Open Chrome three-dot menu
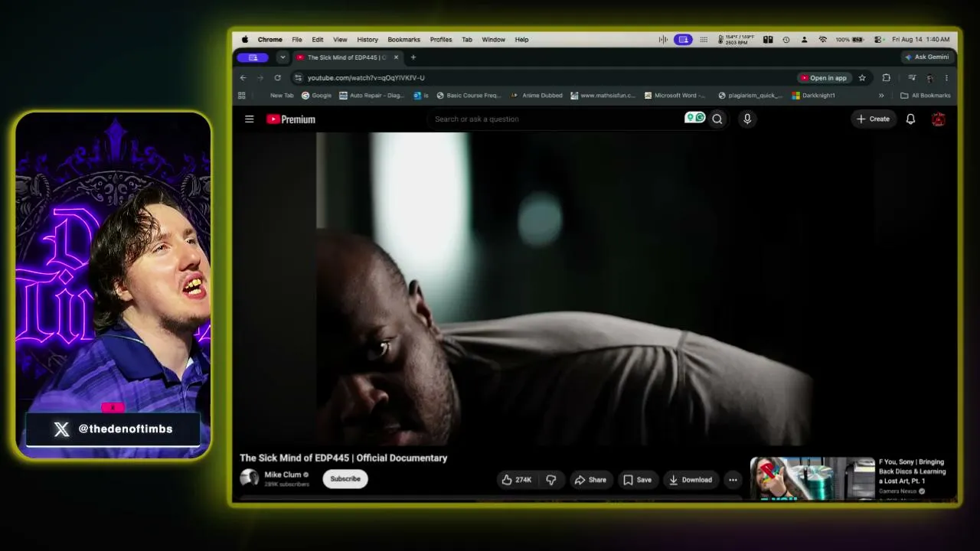Image resolution: width=980 pixels, height=551 pixels. tap(946, 77)
